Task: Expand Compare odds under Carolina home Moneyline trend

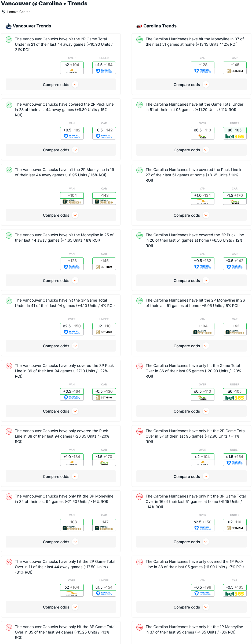Action: [191, 85]
